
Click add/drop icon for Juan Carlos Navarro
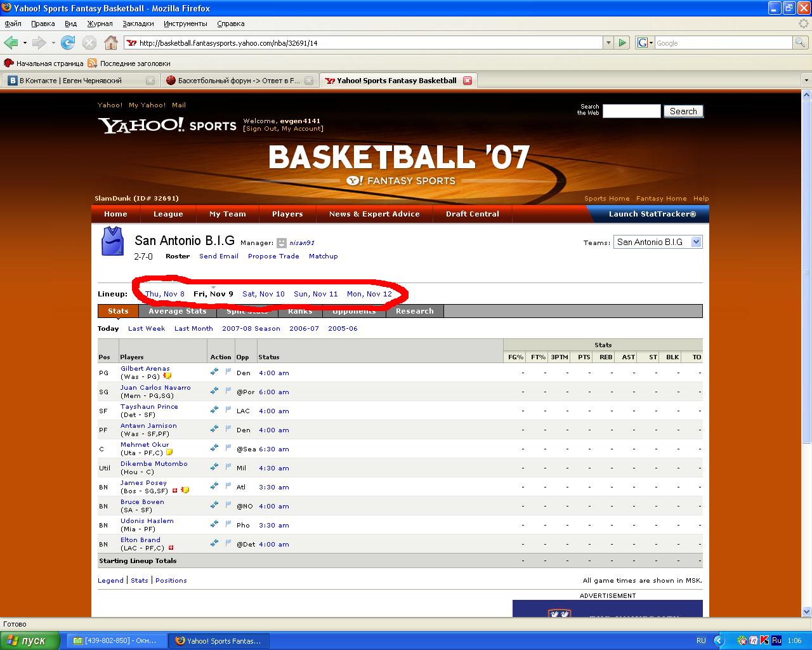(x=214, y=391)
